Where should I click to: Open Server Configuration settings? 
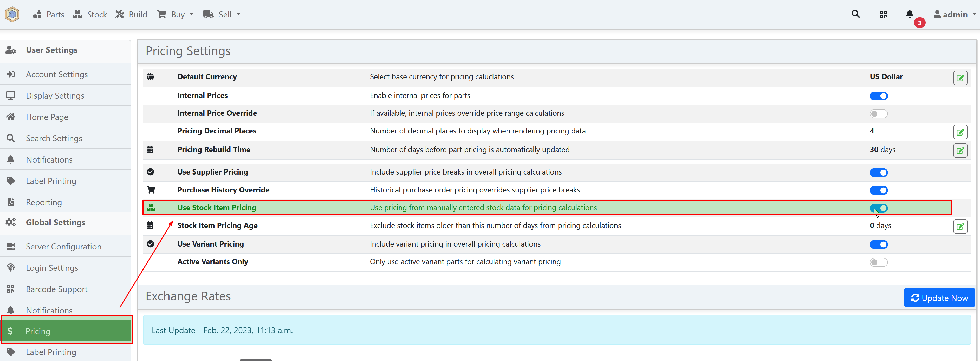point(63,247)
